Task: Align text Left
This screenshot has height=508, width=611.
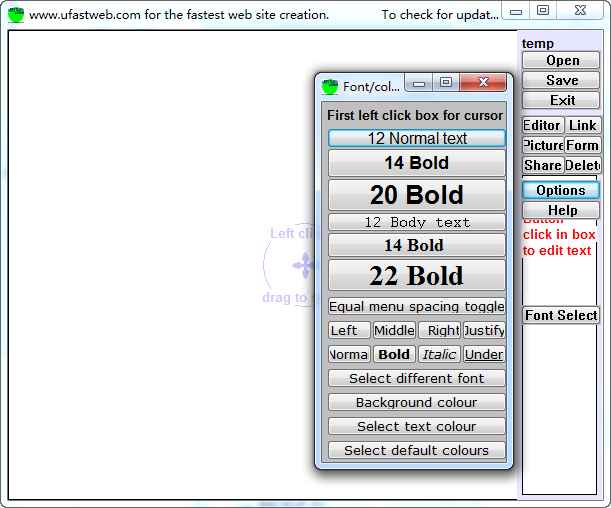Action: click(349, 330)
